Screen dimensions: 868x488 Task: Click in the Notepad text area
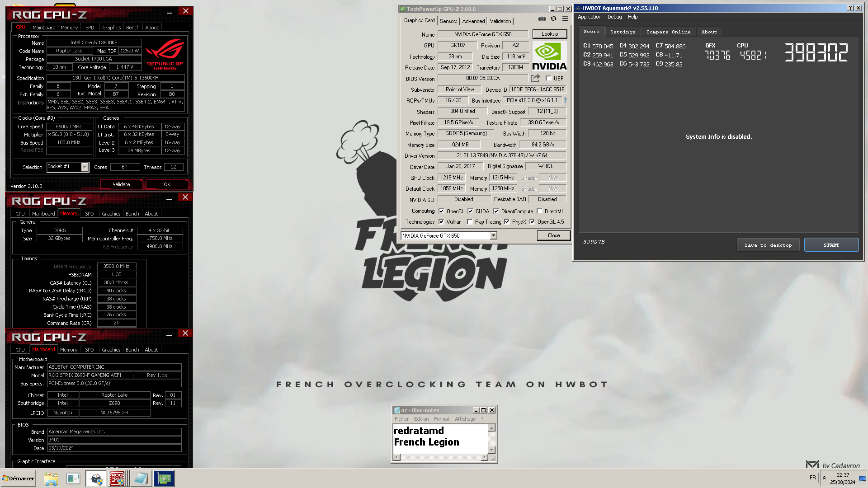click(x=440, y=438)
